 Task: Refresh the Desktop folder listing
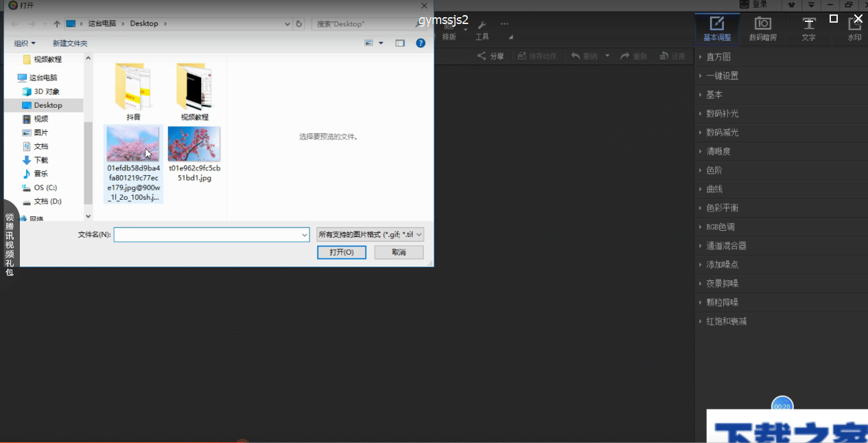click(x=298, y=24)
